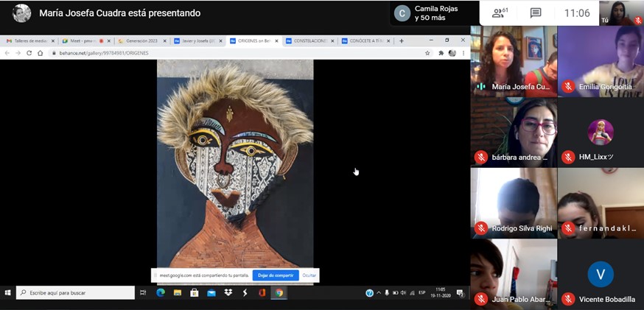Click muted mic icon on Emilia Gorigoitia
Image resolution: width=644 pixels, height=310 pixels.
(568, 87)
